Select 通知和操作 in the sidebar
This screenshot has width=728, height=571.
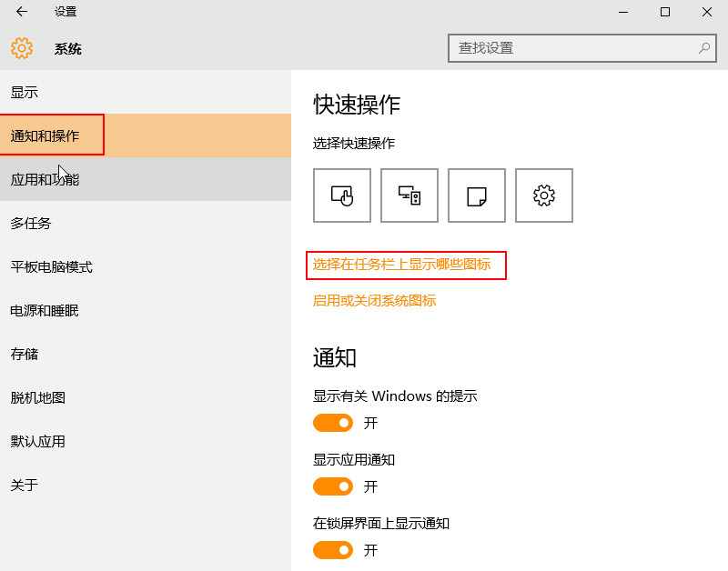[146, 135]
